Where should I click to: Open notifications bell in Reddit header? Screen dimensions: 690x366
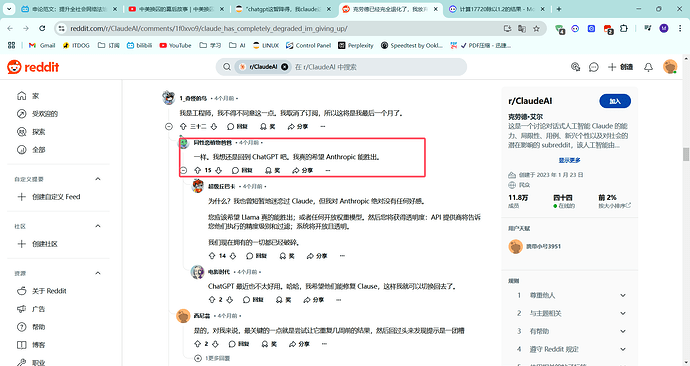(648, 67)
